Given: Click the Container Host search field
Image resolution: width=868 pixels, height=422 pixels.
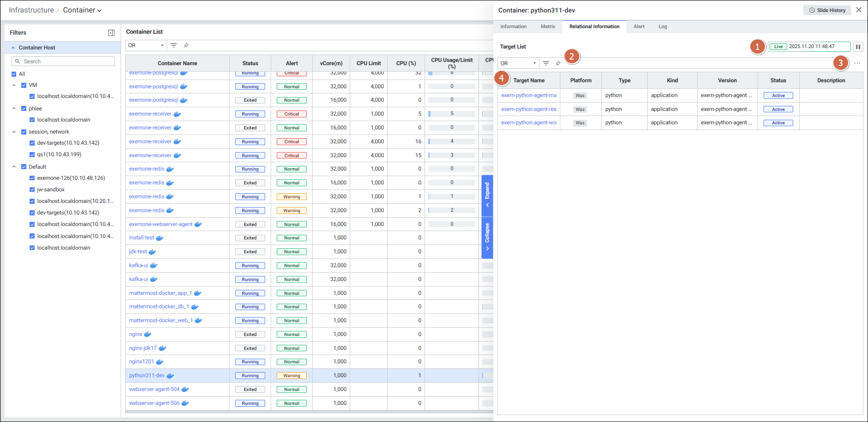Looking at the screenshot, I should pos(63,61).
